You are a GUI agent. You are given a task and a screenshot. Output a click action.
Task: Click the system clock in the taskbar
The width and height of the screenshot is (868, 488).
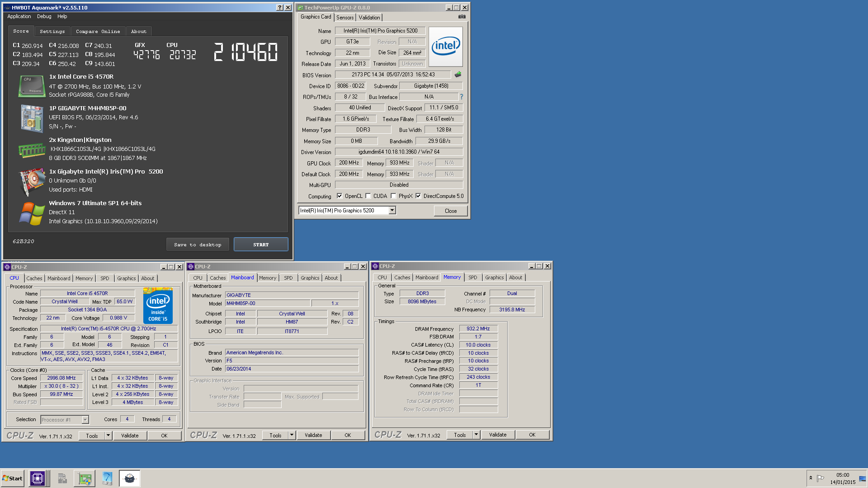(842, 479)
